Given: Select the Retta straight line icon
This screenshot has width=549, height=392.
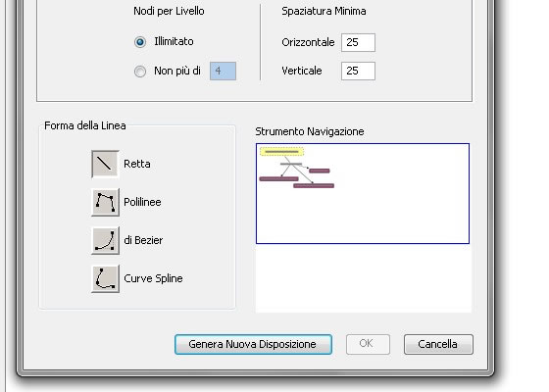Looking at the screenshot, I should 105,164.
